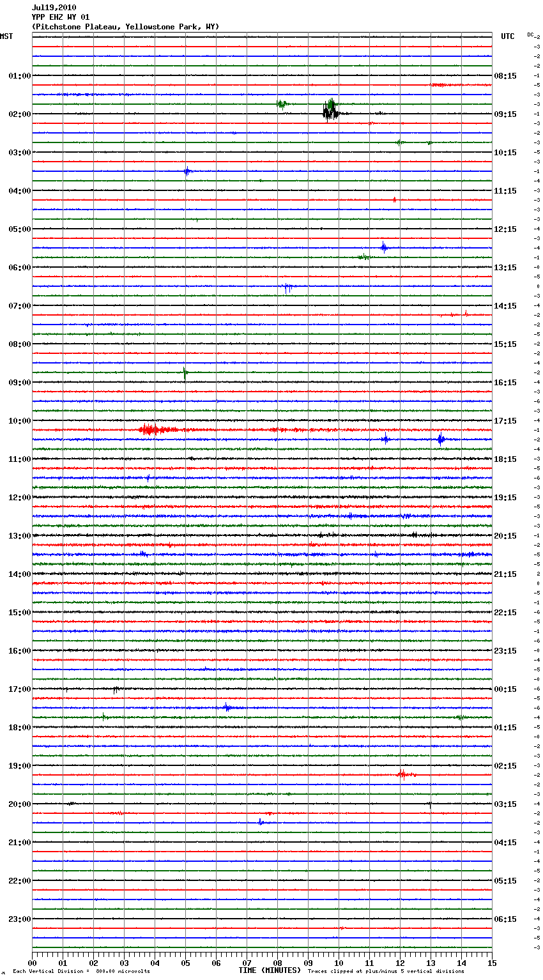Click the 23:15 UTC row label
This screenshot has height=980, width=543.
pyautogui.click(x=505, y=651)
